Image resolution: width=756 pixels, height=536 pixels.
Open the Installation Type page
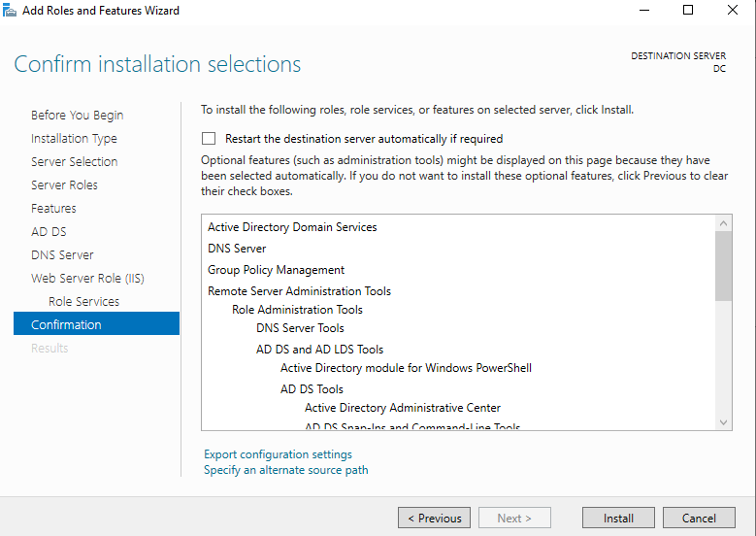point(74,139)
